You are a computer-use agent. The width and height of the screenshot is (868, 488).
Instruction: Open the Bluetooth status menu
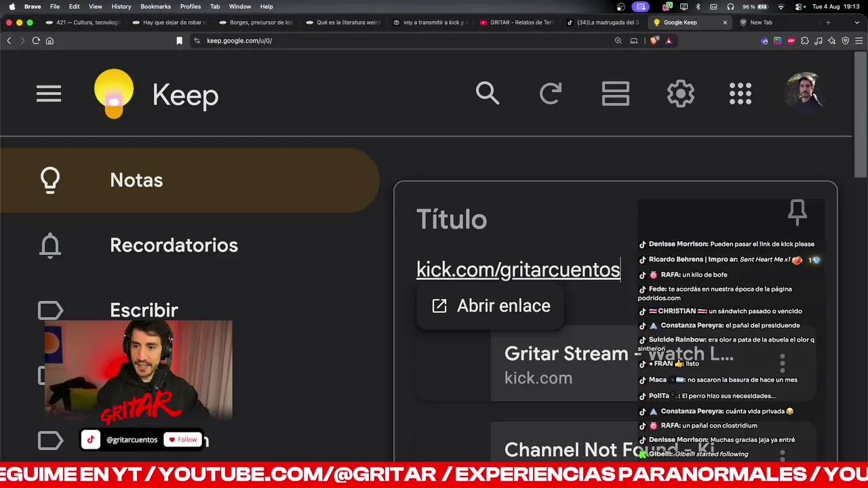point(698,6)
